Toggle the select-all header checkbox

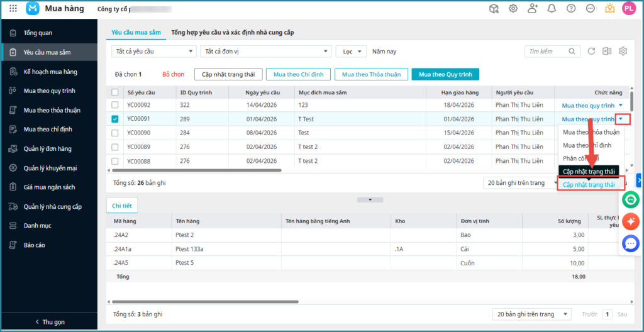tap(114, 92)
